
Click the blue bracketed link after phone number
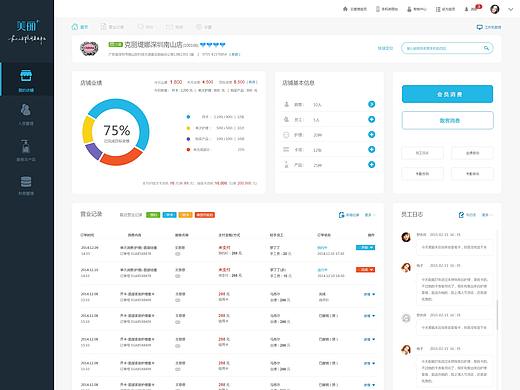(234, 54)
